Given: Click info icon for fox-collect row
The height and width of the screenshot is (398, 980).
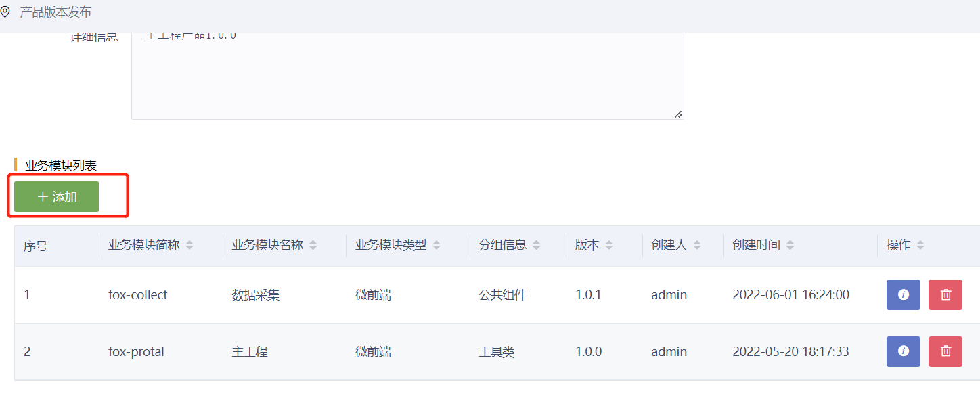Looking at the screenshot, I should pyautogui.click(x=903, y=295).
